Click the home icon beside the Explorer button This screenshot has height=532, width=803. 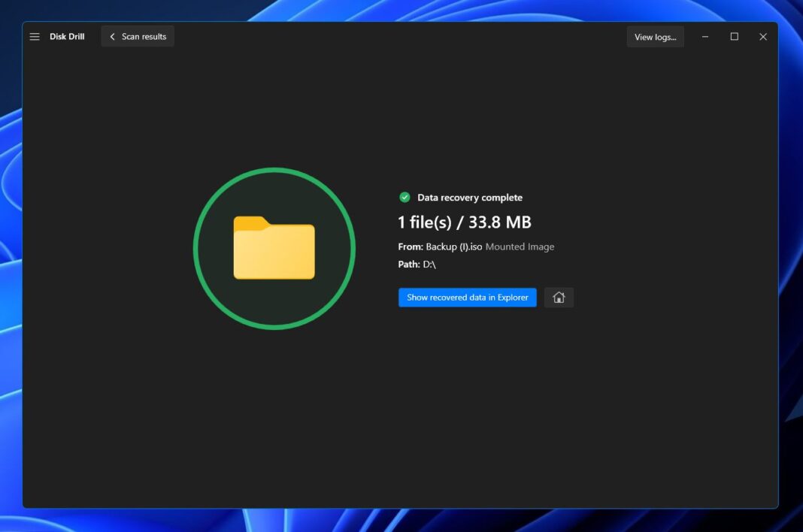point(559,297)
